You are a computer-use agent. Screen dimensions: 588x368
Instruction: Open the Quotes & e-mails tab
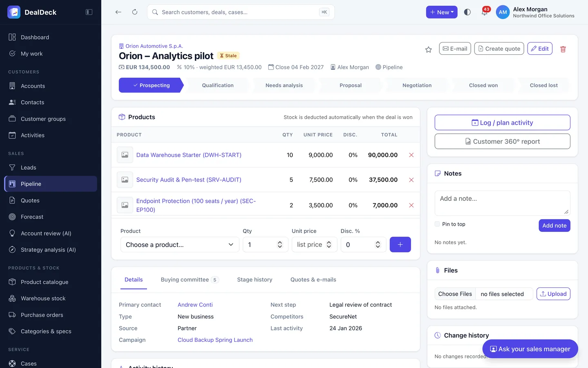point(313,280)
